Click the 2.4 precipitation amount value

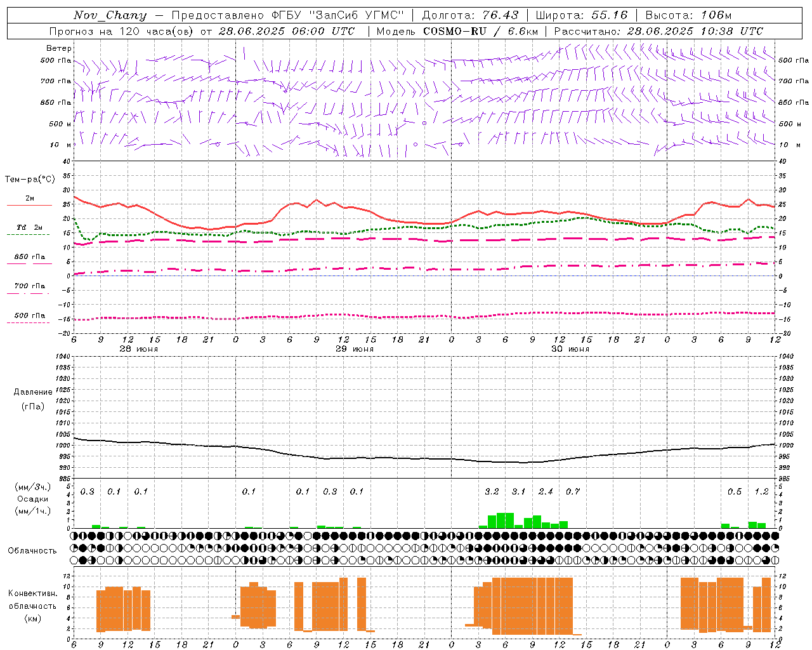coord(546,492)
